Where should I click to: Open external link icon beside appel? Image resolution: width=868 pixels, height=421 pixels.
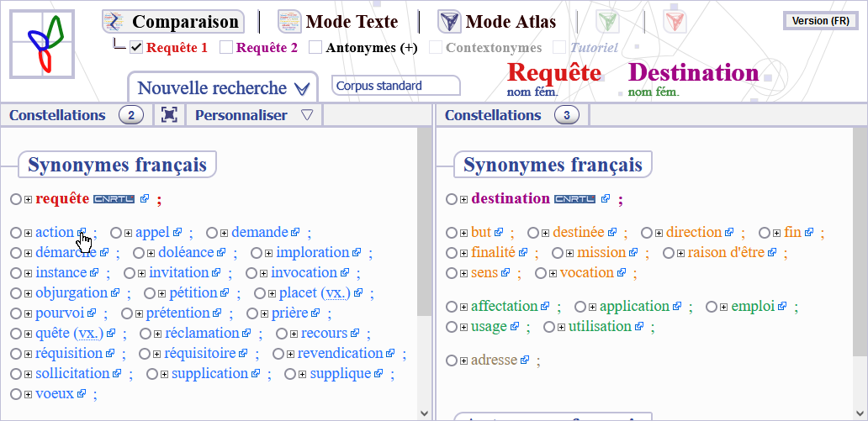coord(177,233)
